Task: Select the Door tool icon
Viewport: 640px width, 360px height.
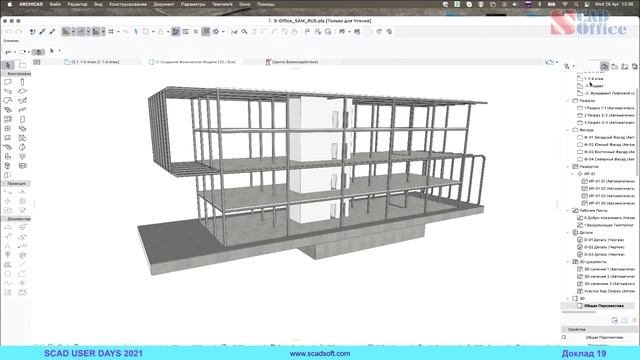Action: click(x=22, y=119)
